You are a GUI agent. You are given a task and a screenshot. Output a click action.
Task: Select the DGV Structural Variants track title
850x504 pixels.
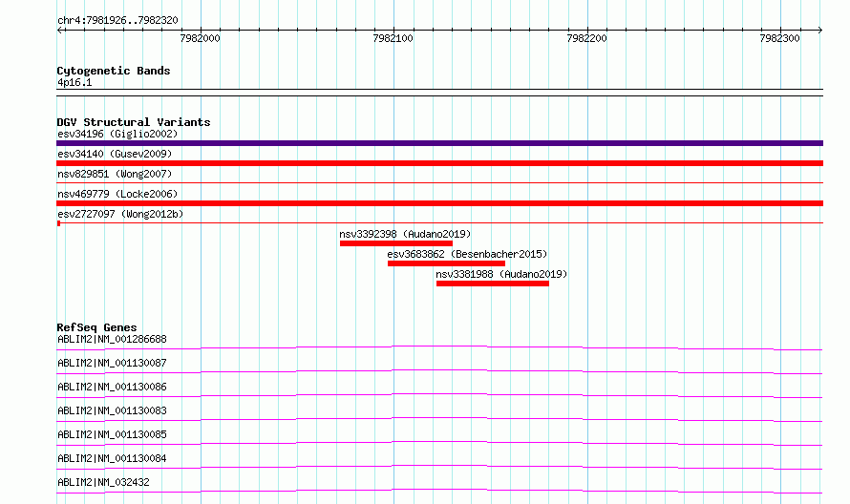[x=134, y=122]
